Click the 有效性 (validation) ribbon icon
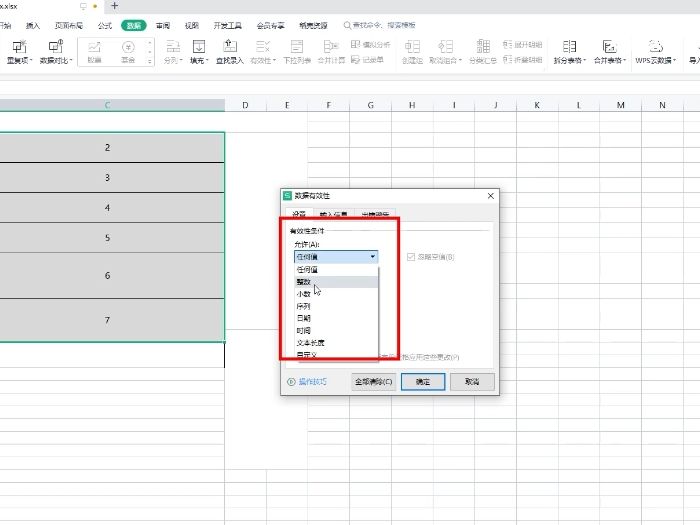This screenshot has width=700, height=525. (x=263, y=46)
